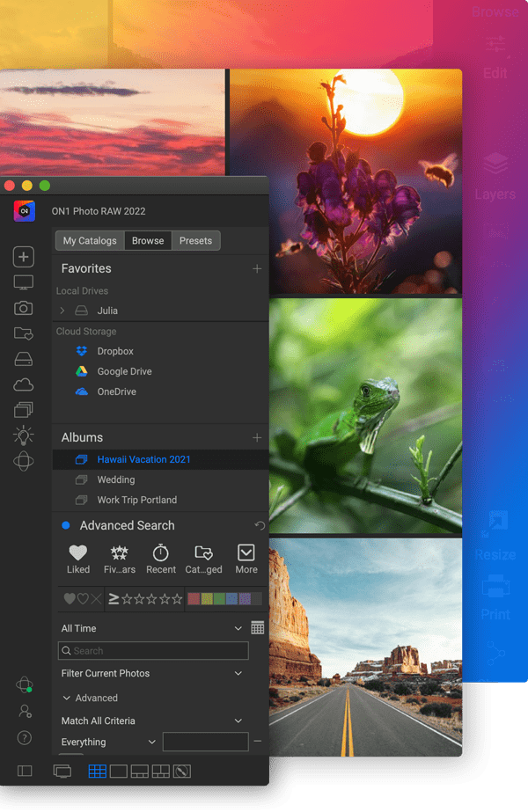Switch to filmstrip view
The height and width of the screenshot is (812, 528).
[x=139, y=771]
